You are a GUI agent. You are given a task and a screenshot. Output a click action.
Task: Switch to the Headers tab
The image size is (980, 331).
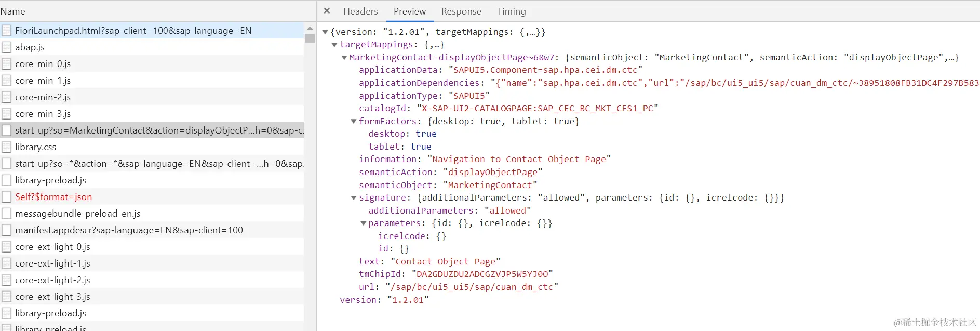(360, 11)
